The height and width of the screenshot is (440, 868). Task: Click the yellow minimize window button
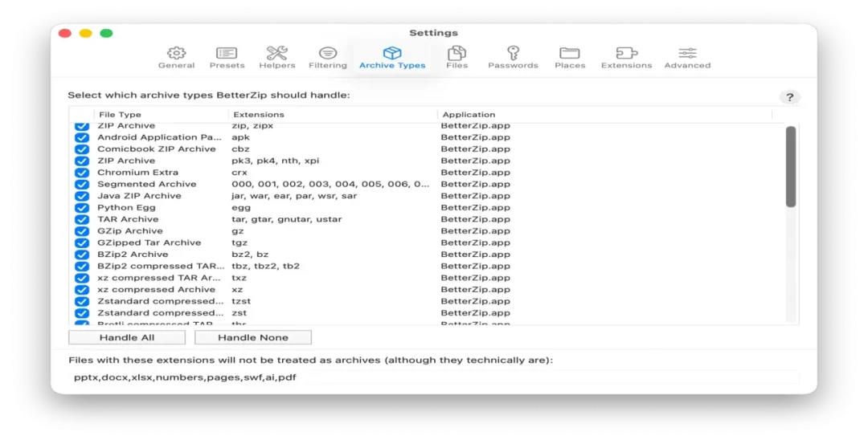pos(85,33)
